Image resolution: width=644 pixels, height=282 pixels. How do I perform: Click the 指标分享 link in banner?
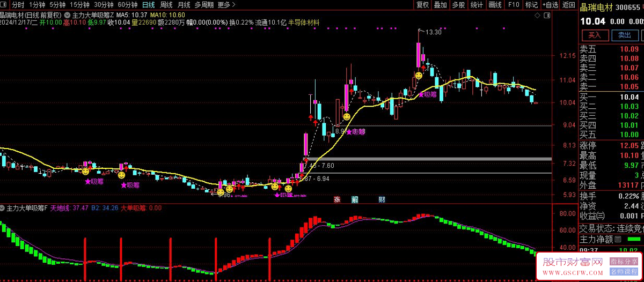click(625, 262)
